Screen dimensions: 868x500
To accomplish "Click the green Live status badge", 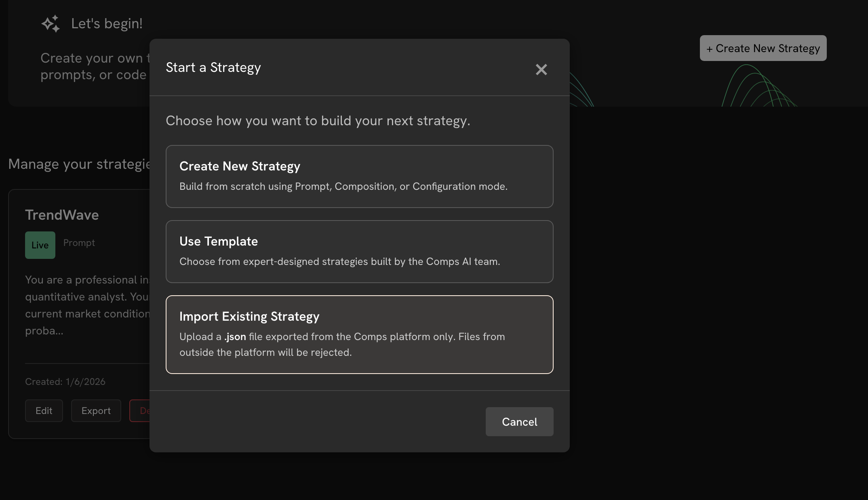I will point(40,245).
